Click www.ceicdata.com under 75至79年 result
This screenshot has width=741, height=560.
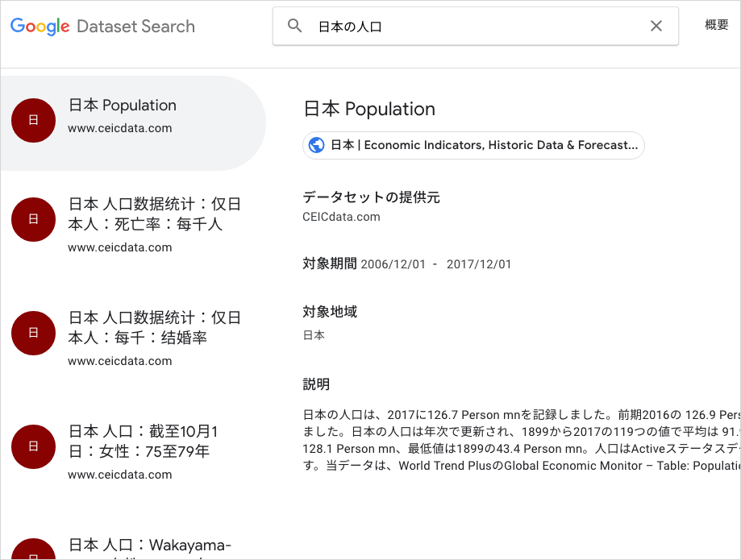120,475
